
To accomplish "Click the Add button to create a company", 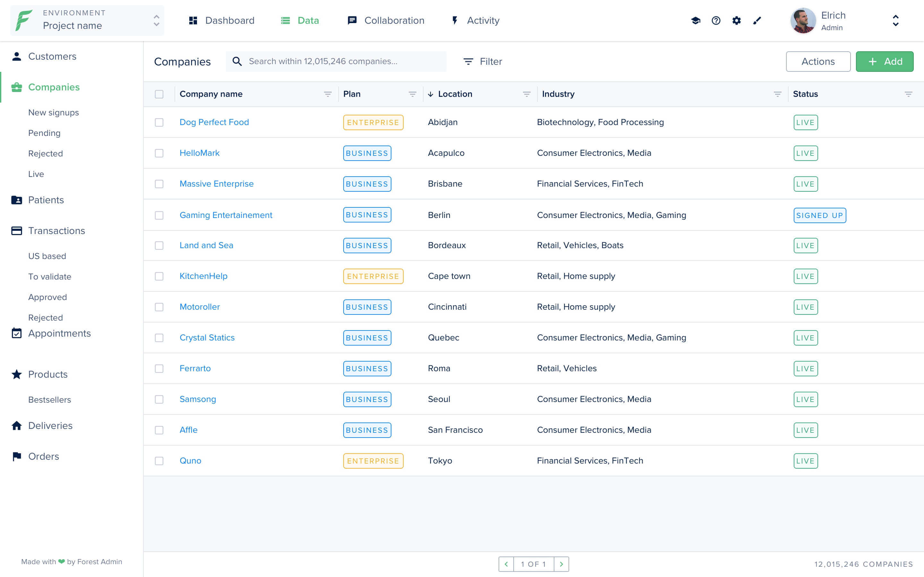I will 885,62.
